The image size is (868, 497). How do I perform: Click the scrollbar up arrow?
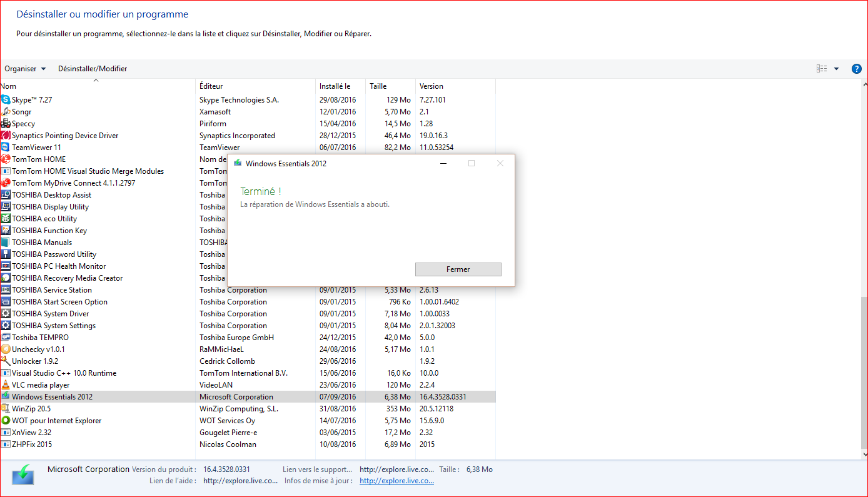(x=864, y=84)
